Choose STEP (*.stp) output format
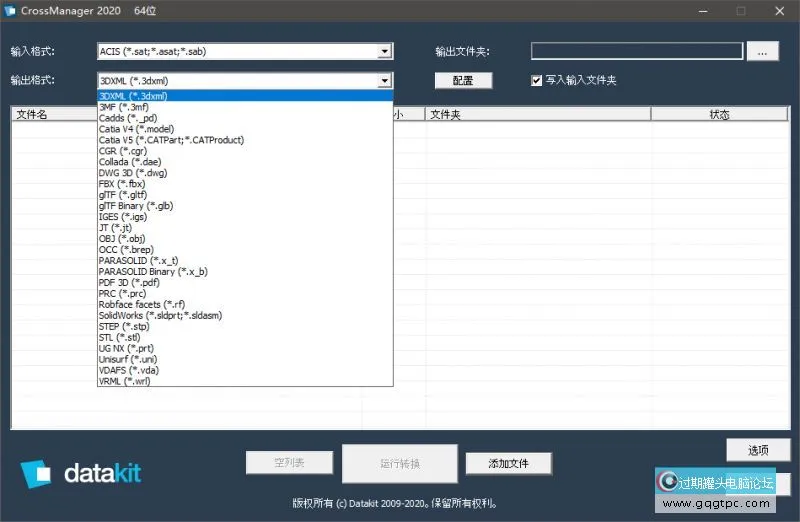 [123, 326]
